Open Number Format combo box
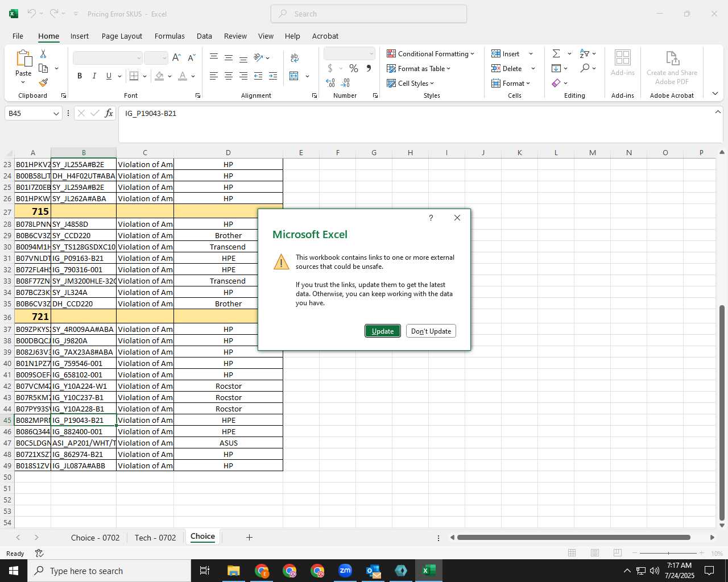 coord(349,53)
